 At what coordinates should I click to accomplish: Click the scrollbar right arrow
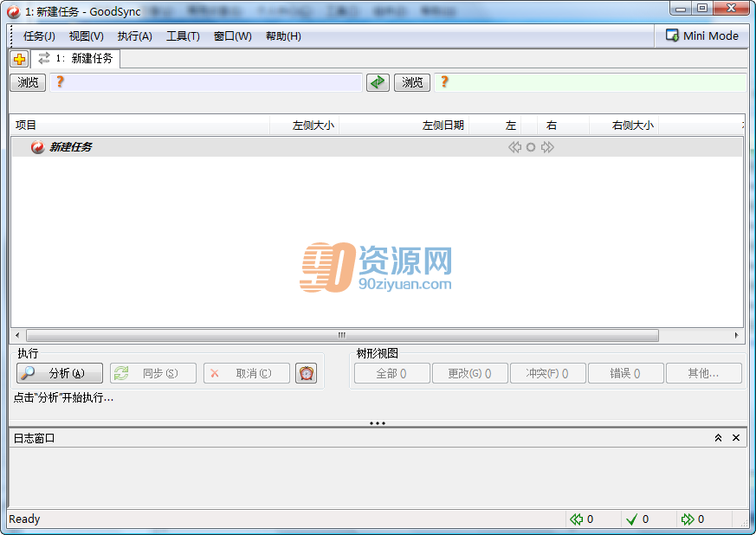pos(736,335)
